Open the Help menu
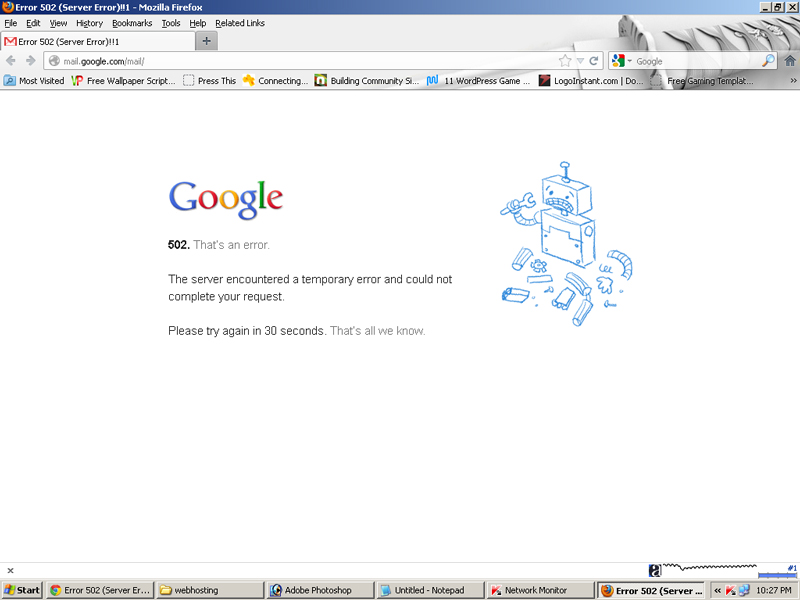This screenshot has width=800, height=600. 197,23
